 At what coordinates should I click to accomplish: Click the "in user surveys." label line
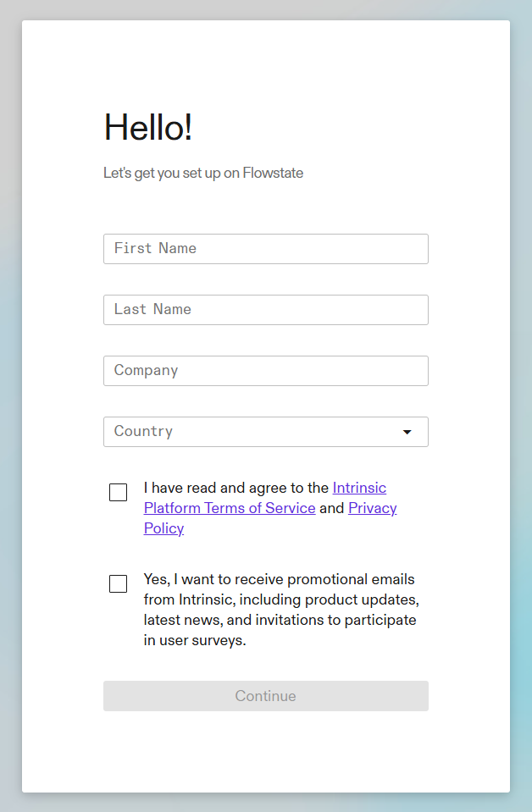[x=195, y=641]
